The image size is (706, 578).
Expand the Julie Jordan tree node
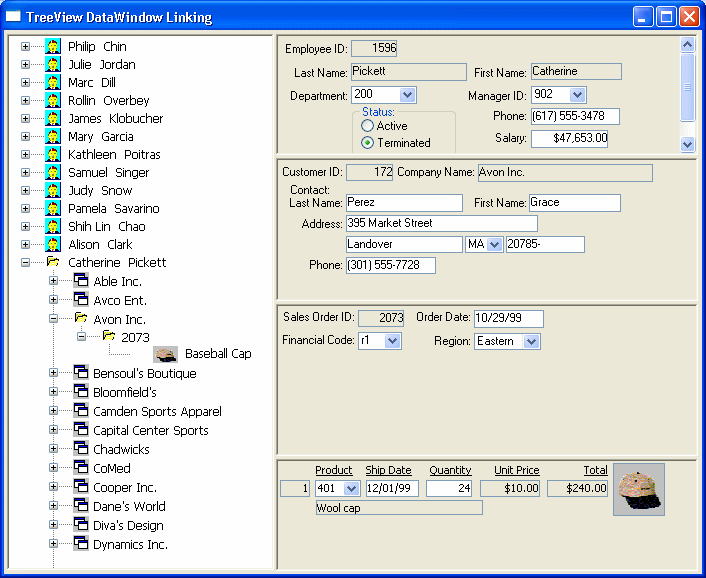pyautogui.click(x=25, y=65)
